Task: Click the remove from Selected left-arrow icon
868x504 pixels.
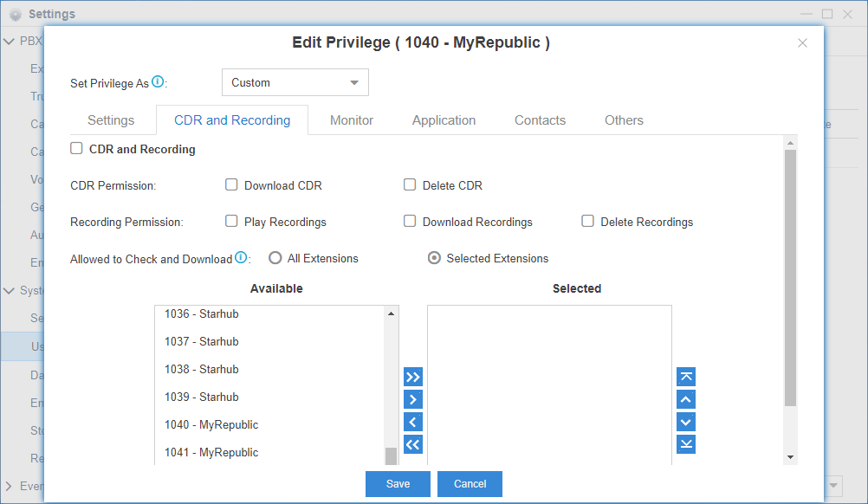Action: 413,422
